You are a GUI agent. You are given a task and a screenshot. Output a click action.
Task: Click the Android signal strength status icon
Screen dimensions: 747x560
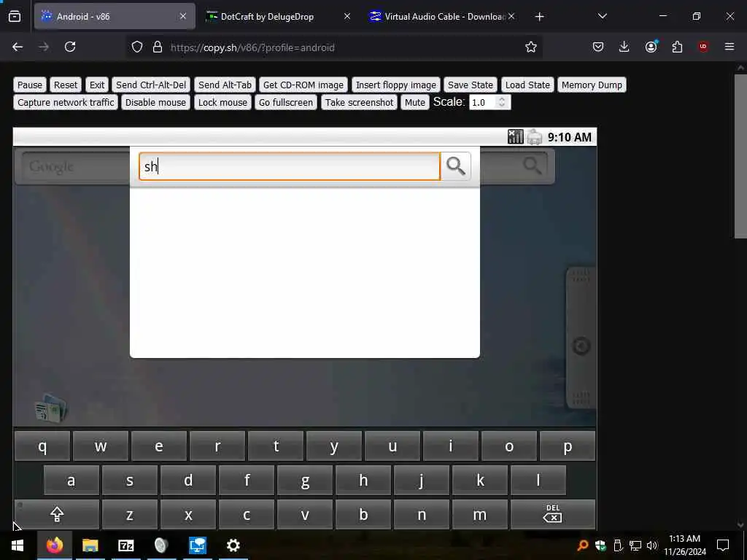point(515,137)
